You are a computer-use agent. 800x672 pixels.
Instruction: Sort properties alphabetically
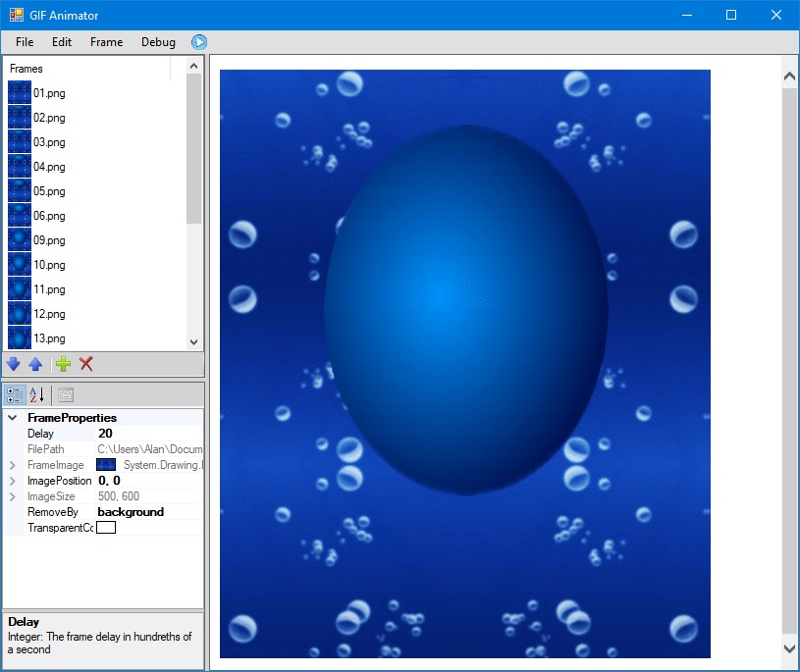(36, 395)
